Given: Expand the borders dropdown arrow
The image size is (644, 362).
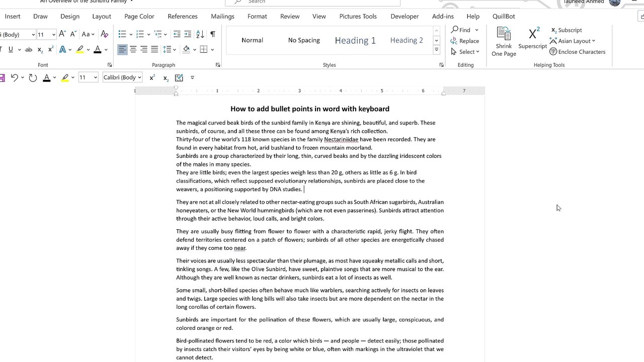Looking at the screenshot, I should pyautogui.click(x=212, y=50).
